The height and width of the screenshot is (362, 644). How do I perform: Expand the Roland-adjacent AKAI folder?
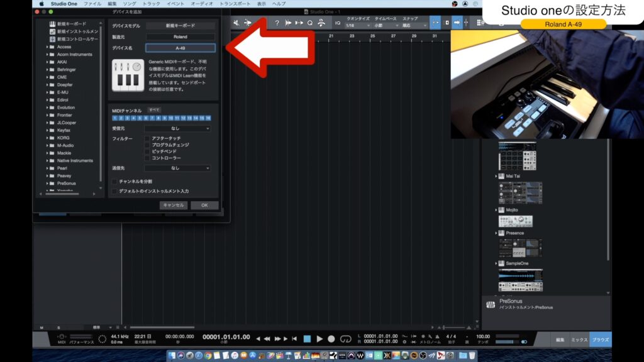pos(47,62)
